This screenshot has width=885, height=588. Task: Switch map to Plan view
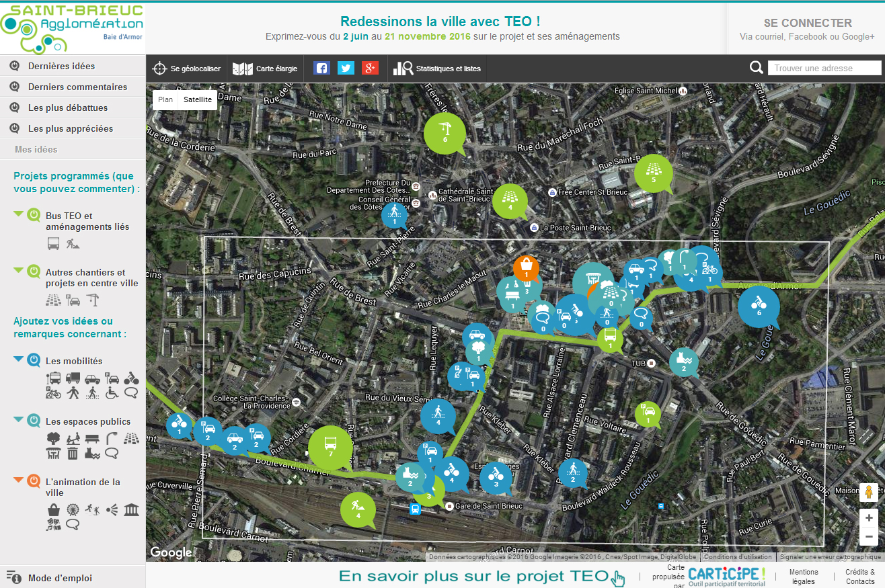[x=165, y=99]
